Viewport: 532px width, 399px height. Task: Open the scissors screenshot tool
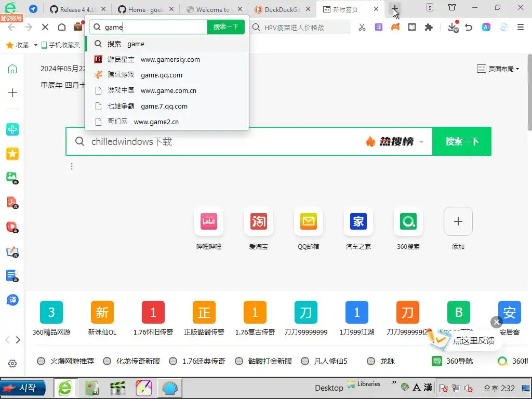pyautogui.click(x=362, y=27)
